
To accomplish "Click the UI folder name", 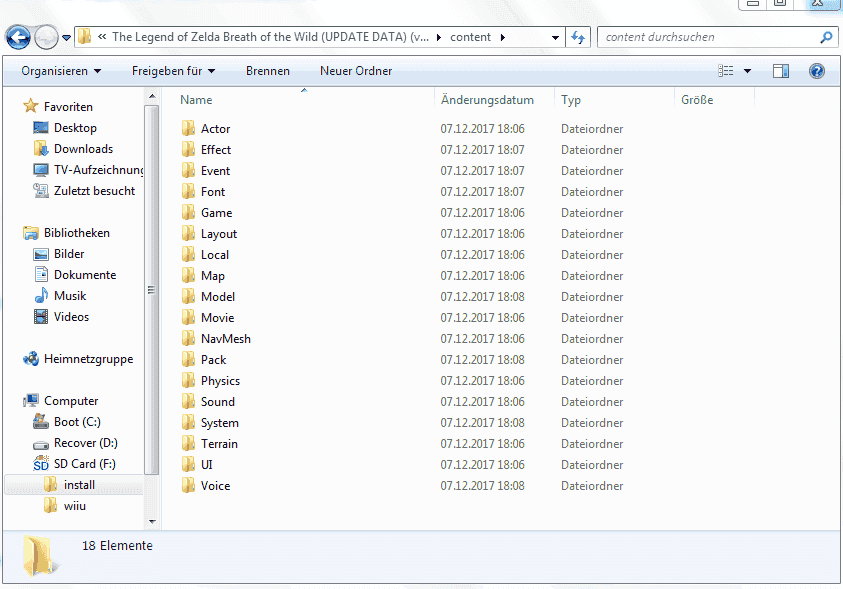I will coord(206,464).
